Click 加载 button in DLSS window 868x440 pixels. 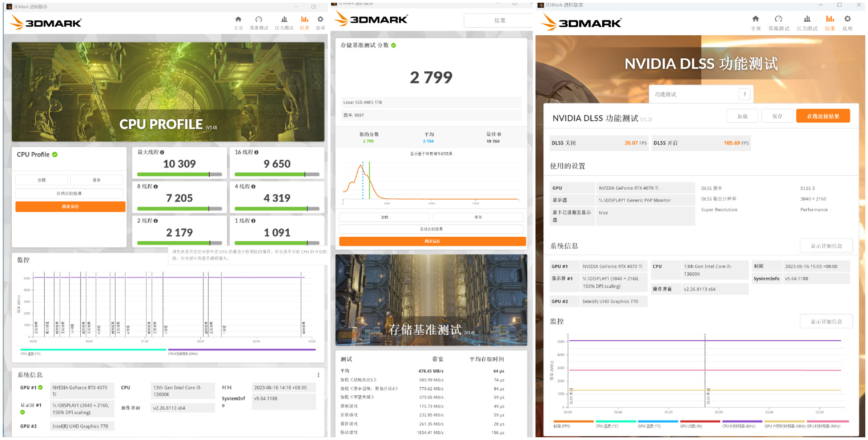tap(742, 116)
